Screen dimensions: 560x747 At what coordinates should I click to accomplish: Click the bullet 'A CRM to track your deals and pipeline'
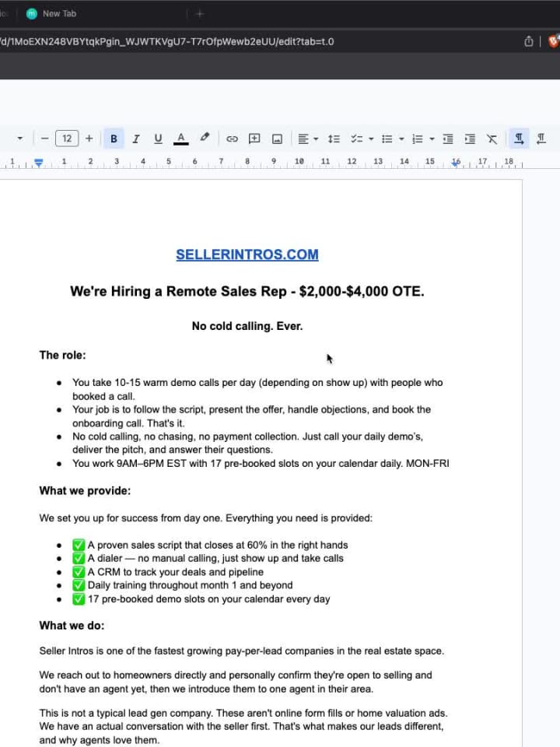pos(175,572)
